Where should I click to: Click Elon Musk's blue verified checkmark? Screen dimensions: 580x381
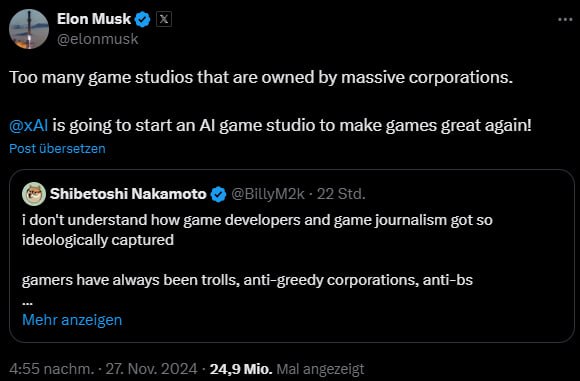142,19
